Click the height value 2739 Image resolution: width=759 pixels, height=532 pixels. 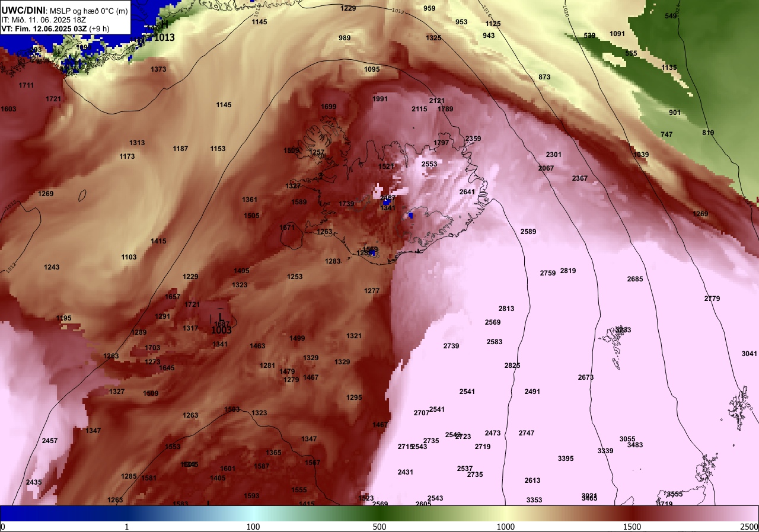point(451,346)
